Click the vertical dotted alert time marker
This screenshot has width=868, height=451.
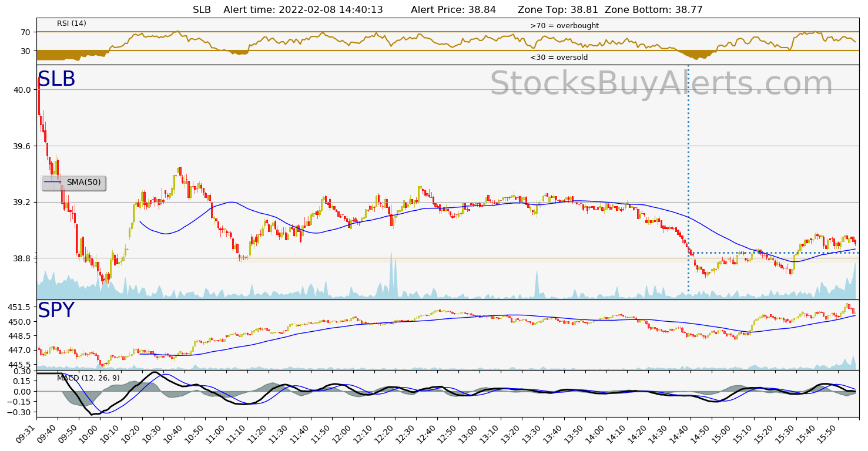[688, 179]
